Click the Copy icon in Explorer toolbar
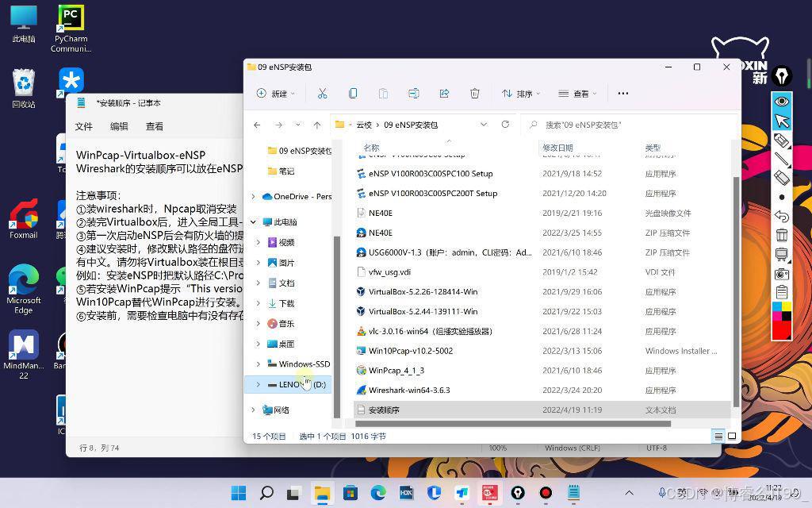 pyautogui.click(x=353, y=94)
